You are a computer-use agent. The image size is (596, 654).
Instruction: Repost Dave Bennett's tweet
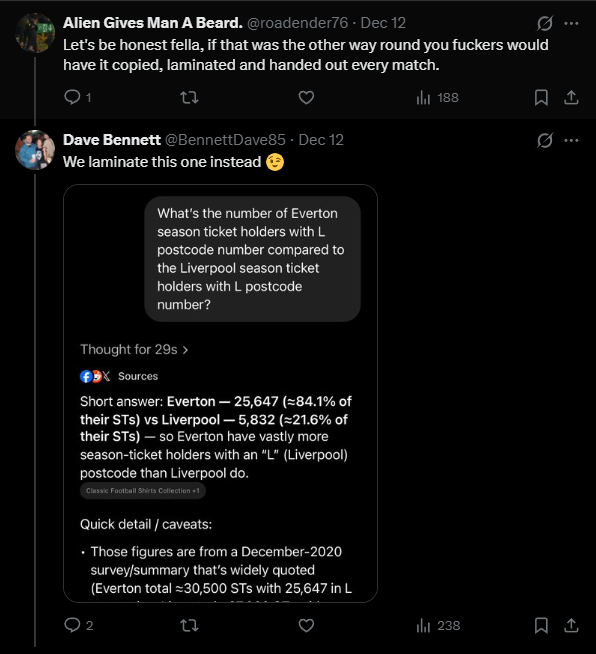point(189,625)
